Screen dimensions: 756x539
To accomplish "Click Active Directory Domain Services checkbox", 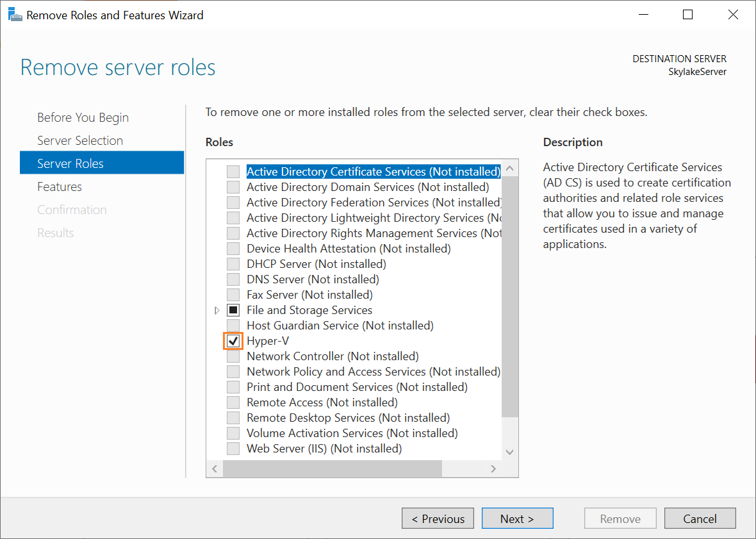I will tap(233, 187).
